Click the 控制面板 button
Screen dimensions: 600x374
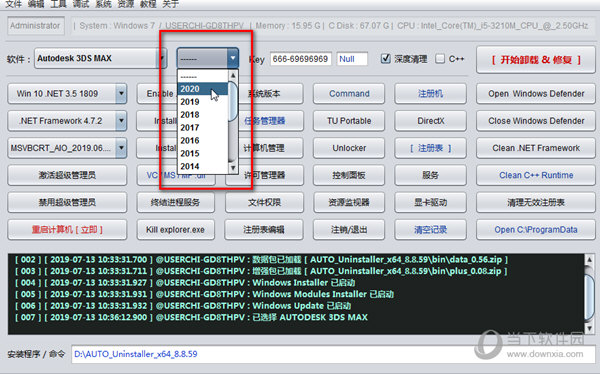pos(349,175)
